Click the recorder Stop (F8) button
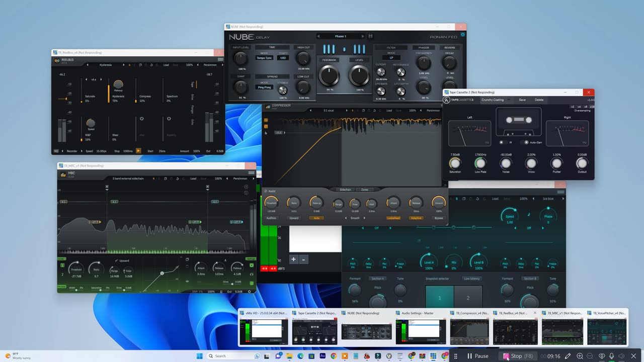This screenshot has width=644, height=362. (519, 356)
